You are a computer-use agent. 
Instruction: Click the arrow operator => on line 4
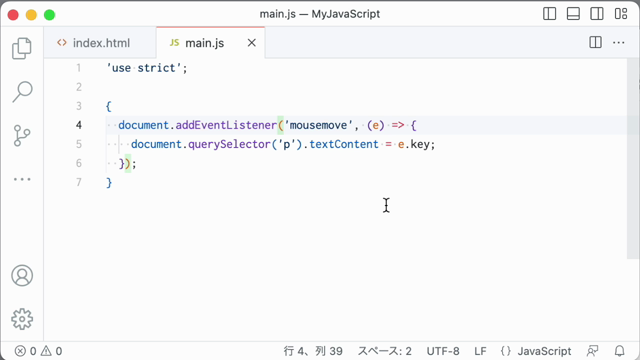coord(398,125)
